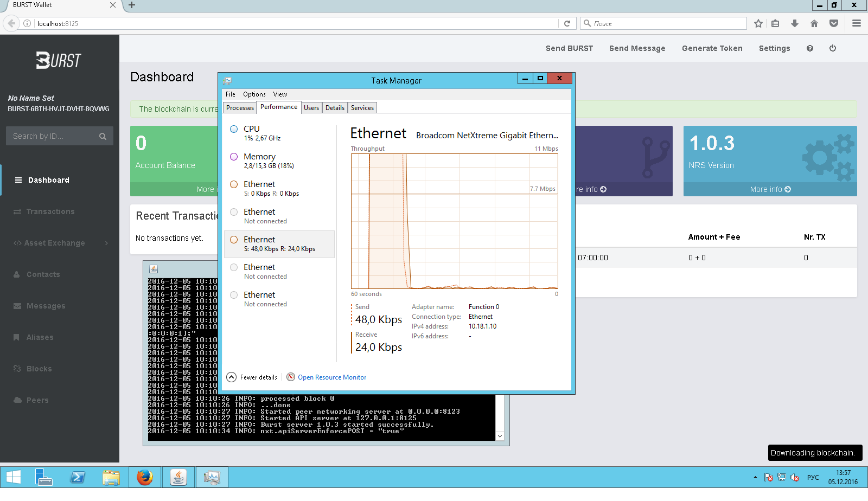Switch to the Performance tab
This screenshot has width=868, height=501.
(x=279, y=107)
